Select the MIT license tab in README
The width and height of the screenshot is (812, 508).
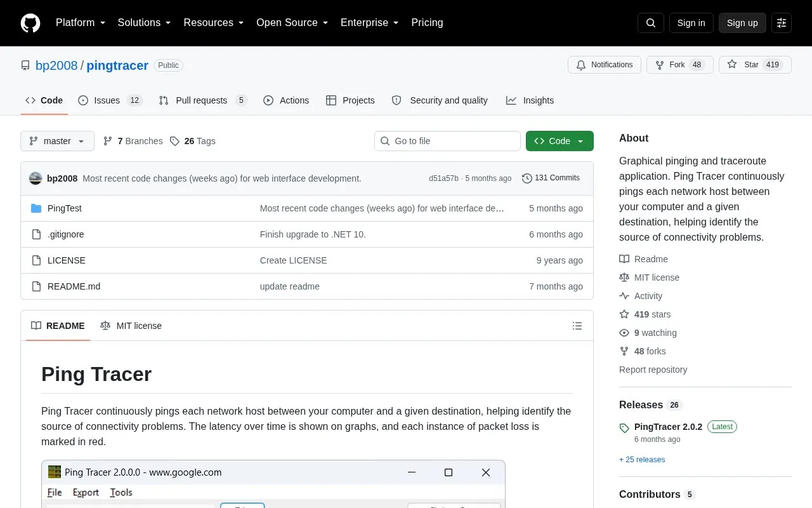tap(131, 326)
